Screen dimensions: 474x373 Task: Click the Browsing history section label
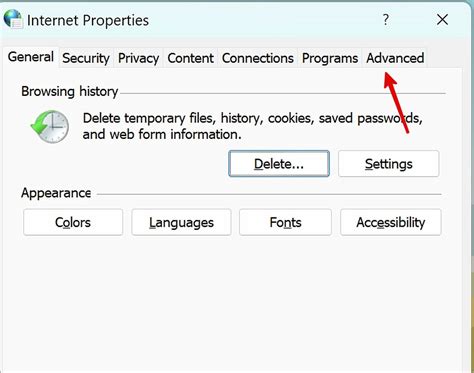click(70, 91)
